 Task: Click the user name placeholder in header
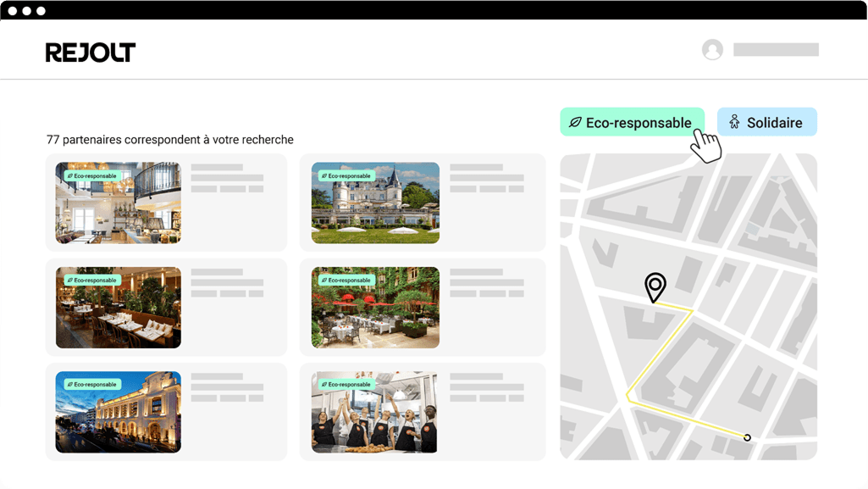tap(776, 50)
